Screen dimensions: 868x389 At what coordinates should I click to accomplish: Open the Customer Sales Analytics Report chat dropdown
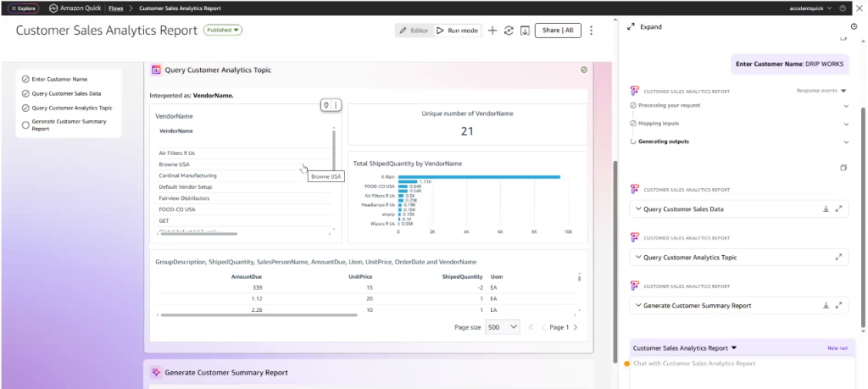tap(685, 348)
